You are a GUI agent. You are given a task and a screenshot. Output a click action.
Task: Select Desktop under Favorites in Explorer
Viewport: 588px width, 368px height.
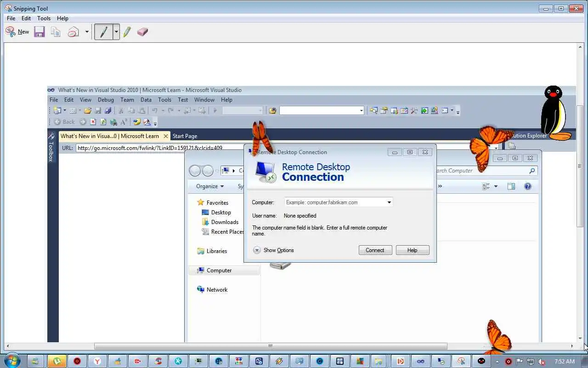pos(216,213)
